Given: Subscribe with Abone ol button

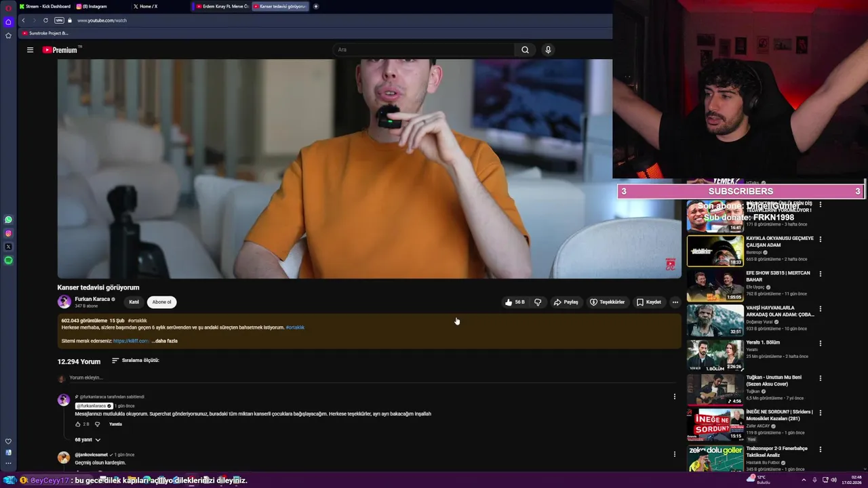Looking at the screenshot, I should tap(162, 302).
